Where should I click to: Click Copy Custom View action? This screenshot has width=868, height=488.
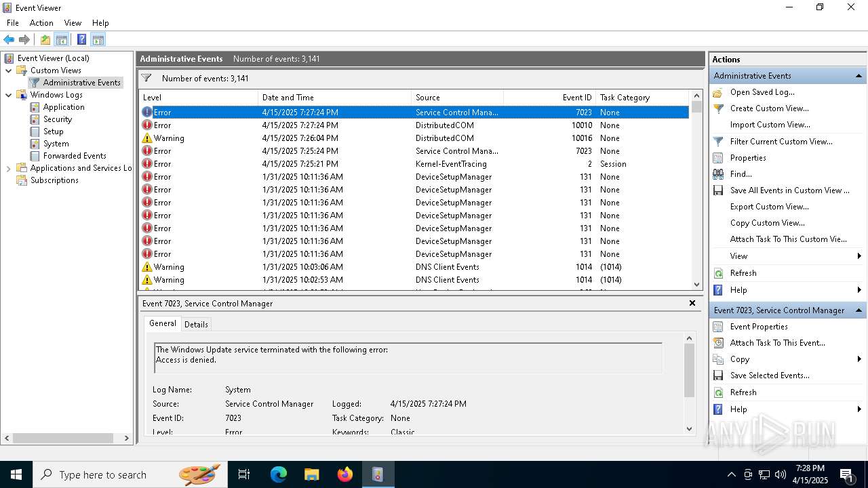(768, 223)
